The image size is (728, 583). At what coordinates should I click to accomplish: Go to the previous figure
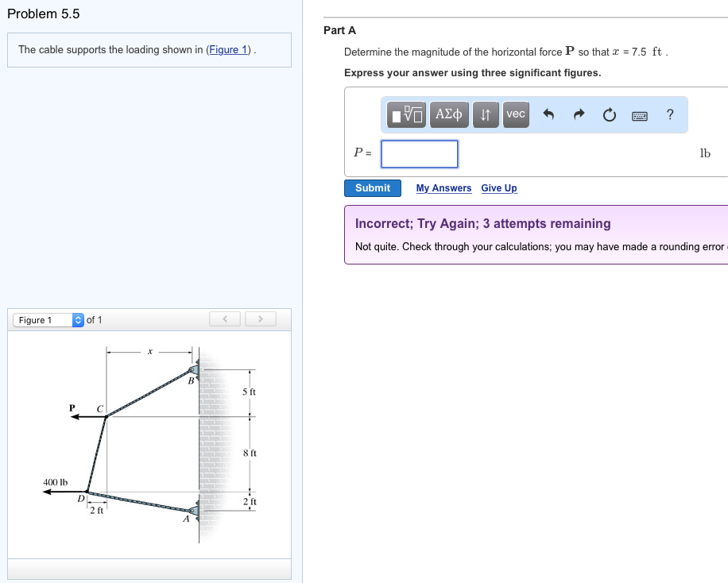point(226,319)
